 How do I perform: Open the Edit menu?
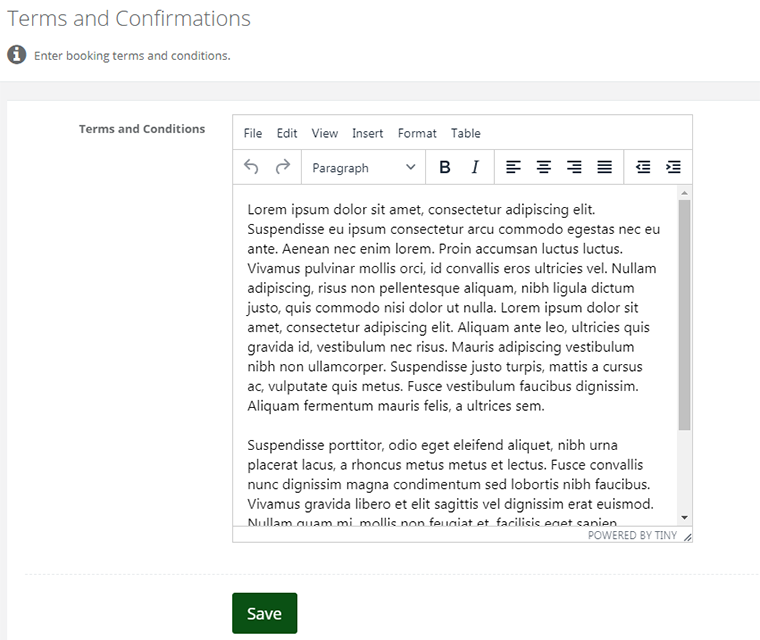click(287, 133)
